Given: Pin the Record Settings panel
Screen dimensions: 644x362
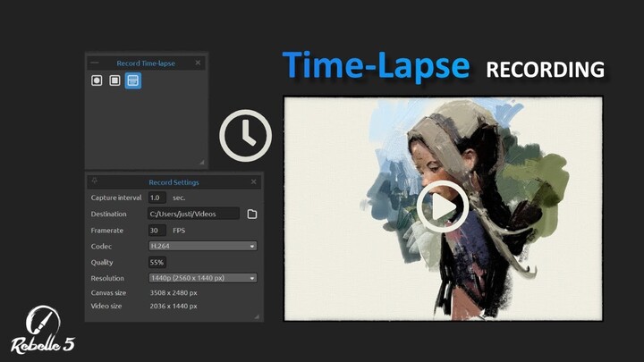Looking at the screenshot, I should (x=95, y=181).
